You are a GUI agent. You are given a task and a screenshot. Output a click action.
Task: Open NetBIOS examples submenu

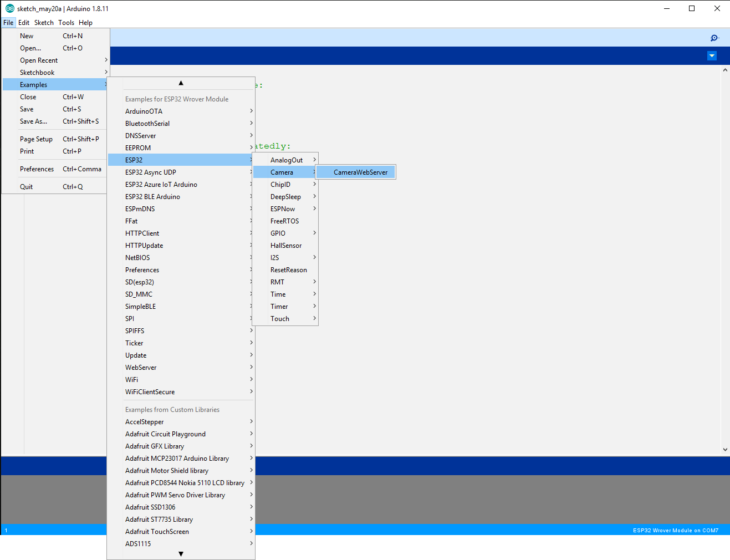(181, 258)
